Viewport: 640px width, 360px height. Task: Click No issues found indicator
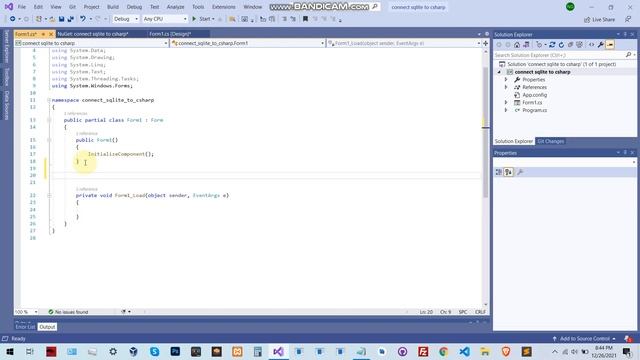[x=68, y=312]
